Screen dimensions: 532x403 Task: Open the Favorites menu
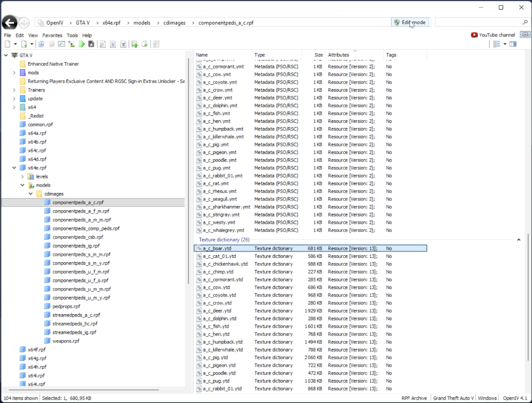(x=52, y=35)
